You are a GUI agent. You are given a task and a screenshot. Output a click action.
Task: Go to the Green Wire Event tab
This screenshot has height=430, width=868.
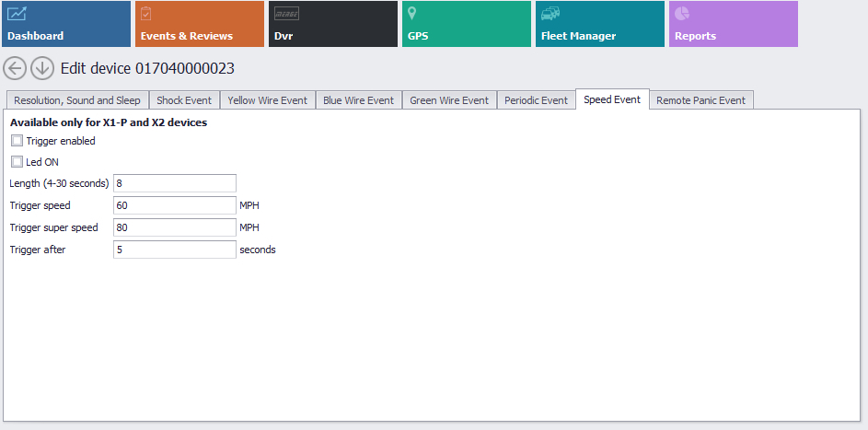coord(449,100)
